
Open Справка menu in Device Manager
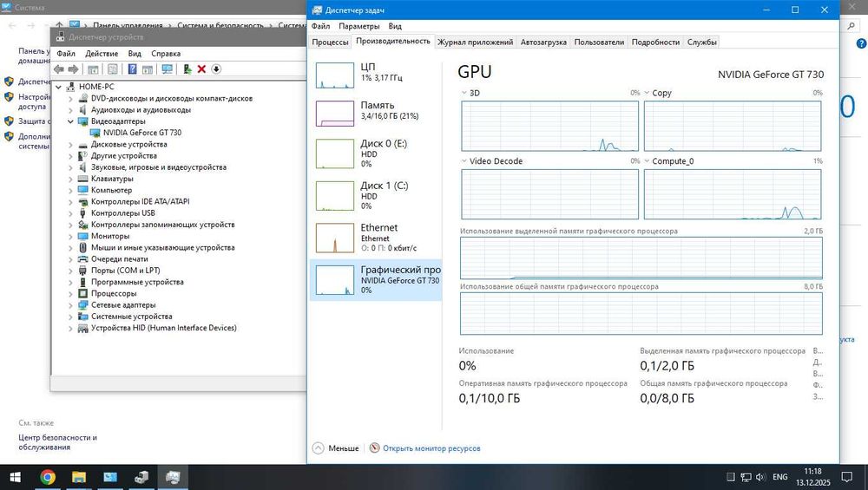click(x=166, y=54)
